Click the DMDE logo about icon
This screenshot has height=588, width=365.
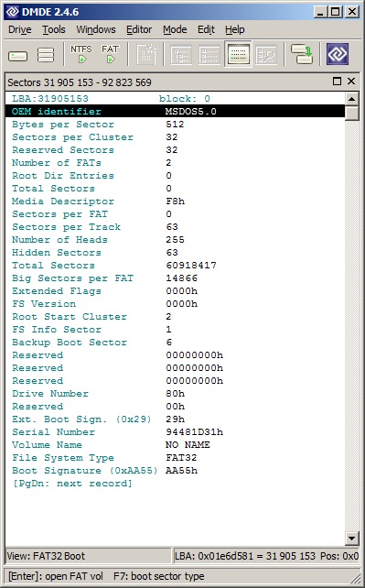[338, 54]
